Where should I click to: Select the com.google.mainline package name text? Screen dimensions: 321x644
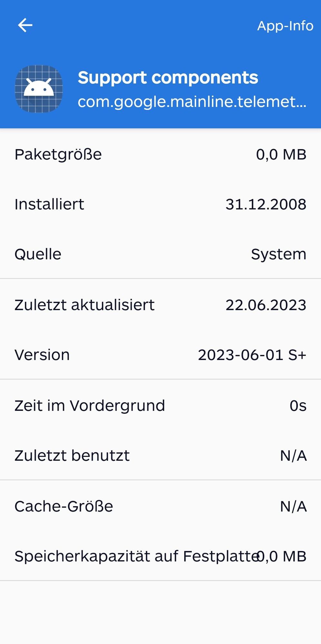(x=192, y=102)
